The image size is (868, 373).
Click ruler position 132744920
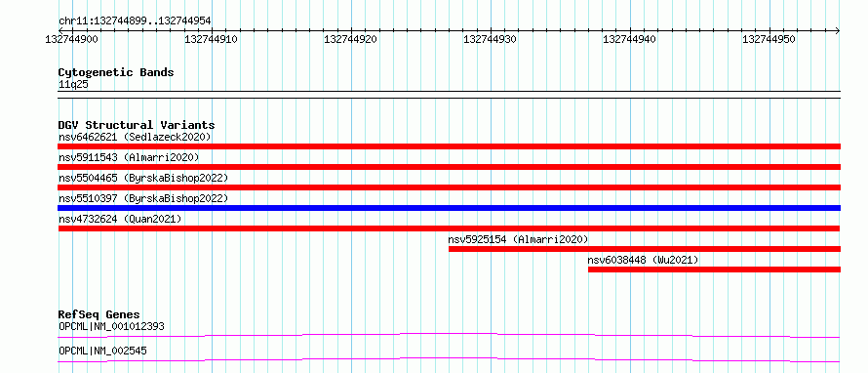click(x=351, y=39)
